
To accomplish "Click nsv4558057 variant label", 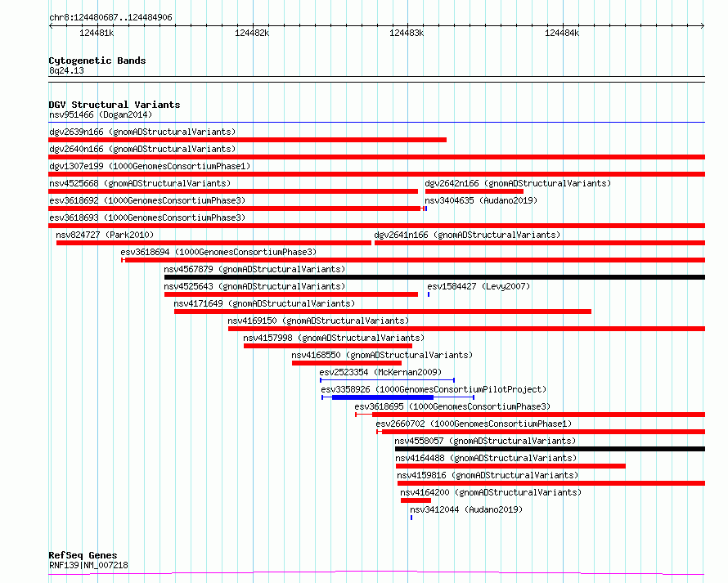I will tap(485, 441).
